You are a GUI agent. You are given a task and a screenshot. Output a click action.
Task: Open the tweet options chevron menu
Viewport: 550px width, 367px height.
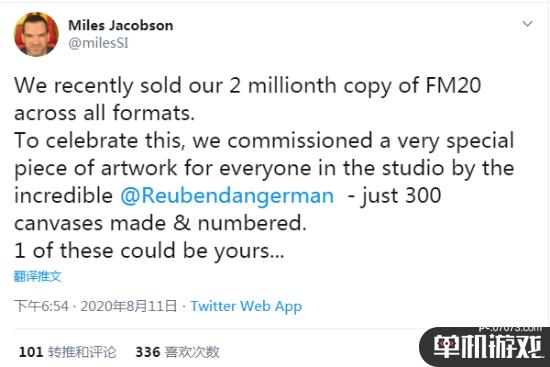[x=527, y=24]
